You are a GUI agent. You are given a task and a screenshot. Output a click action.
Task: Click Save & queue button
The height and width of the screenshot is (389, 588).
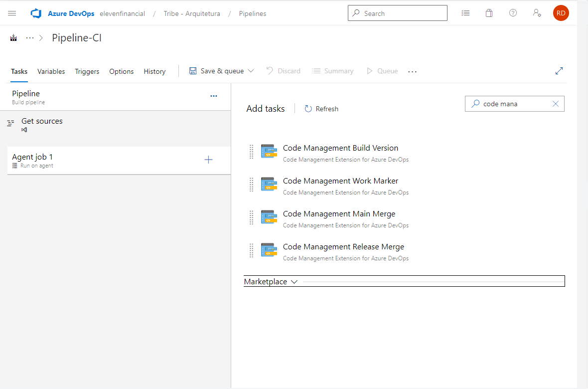(222, 71)
